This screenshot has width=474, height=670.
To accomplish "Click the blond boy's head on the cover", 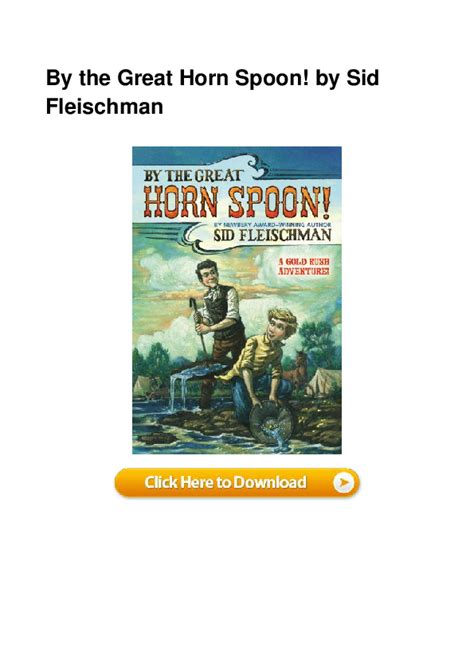I will [x=283, y=324].
